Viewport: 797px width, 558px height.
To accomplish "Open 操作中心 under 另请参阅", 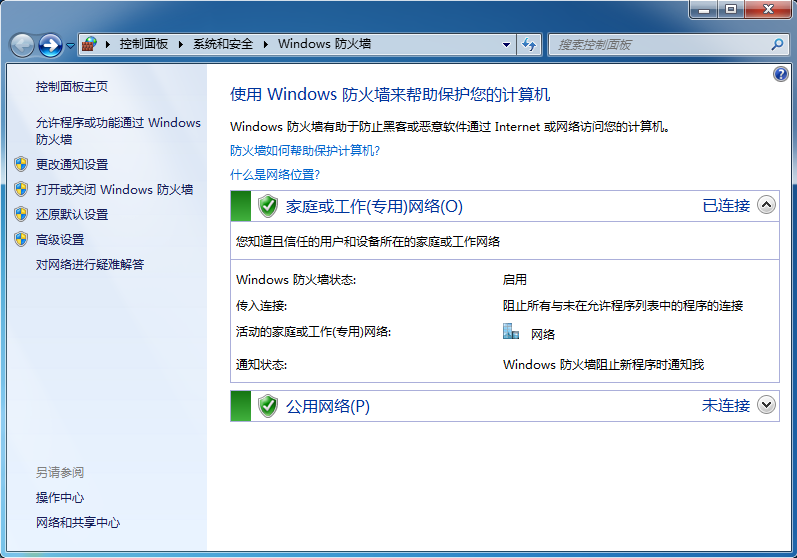I will click(59, 498).
